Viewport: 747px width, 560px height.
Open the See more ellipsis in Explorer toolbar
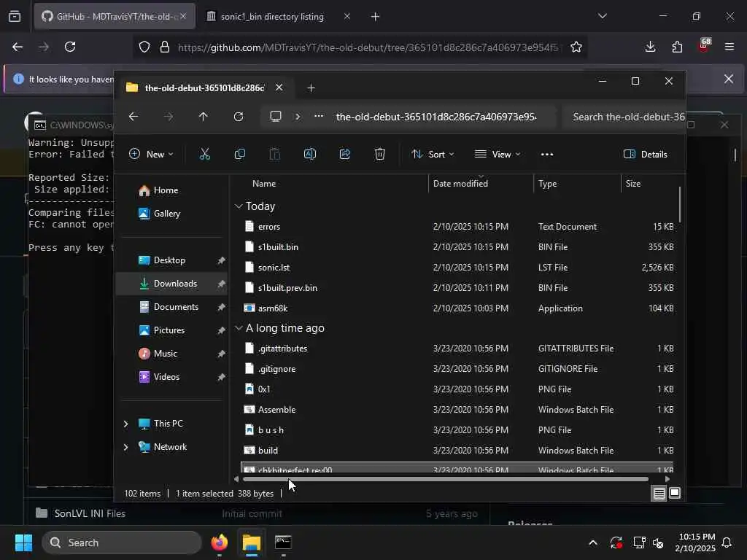(x=547, y=154)
